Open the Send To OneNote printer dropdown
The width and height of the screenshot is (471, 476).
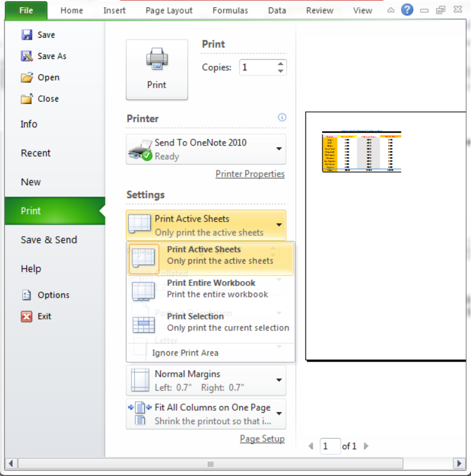pyautogui.click(x=279, y=149)
